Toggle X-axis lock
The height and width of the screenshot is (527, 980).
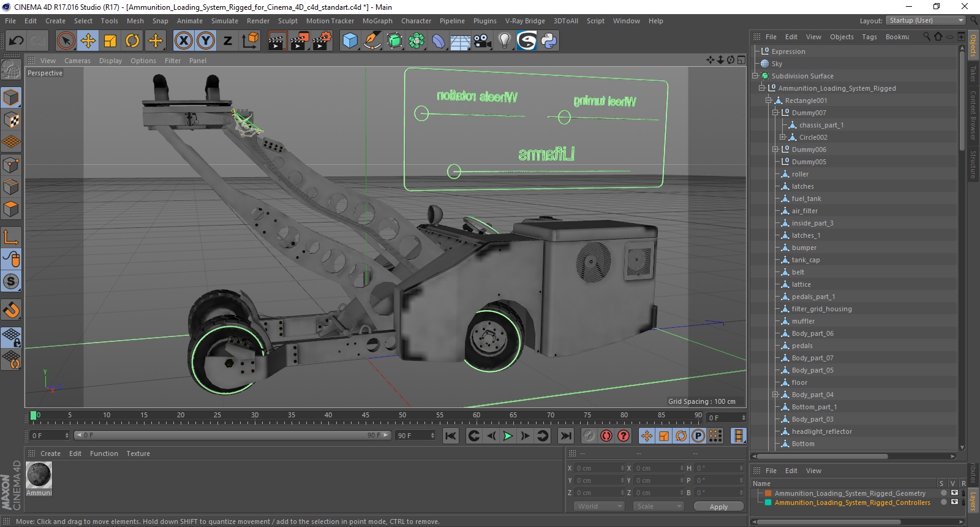[183, 41]
